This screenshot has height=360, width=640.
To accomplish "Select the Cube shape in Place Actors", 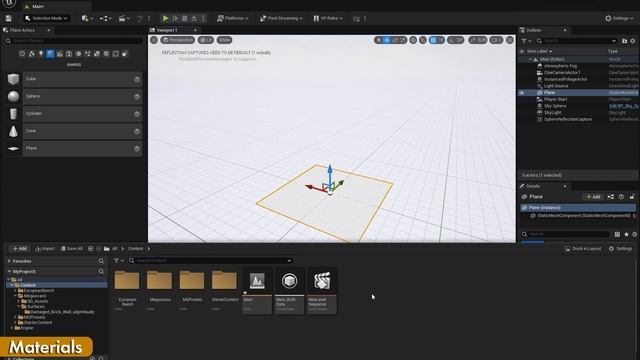I will click(73, 79).
